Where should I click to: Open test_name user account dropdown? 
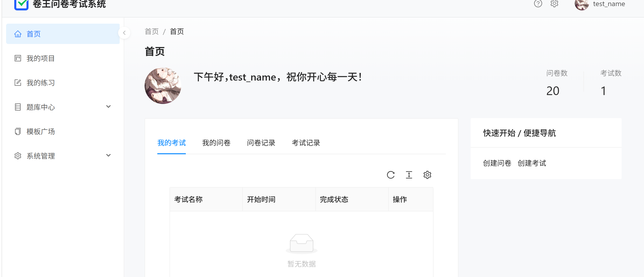pos(608,4)
